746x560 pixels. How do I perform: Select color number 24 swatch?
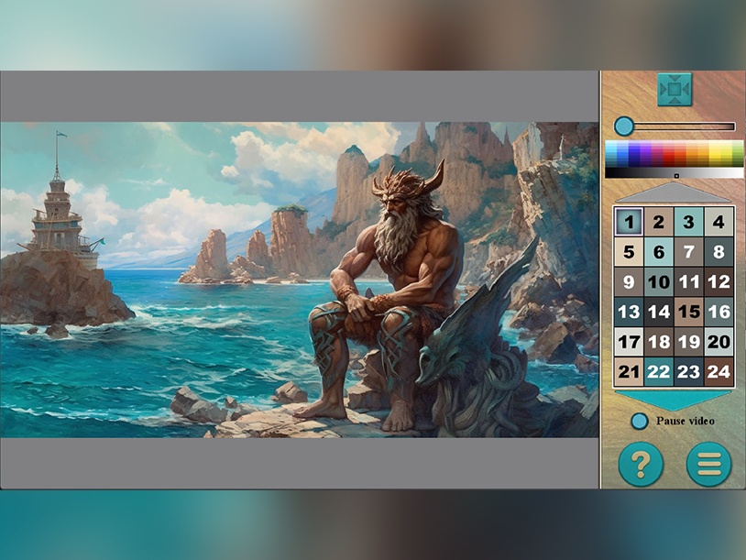point(719,371)
